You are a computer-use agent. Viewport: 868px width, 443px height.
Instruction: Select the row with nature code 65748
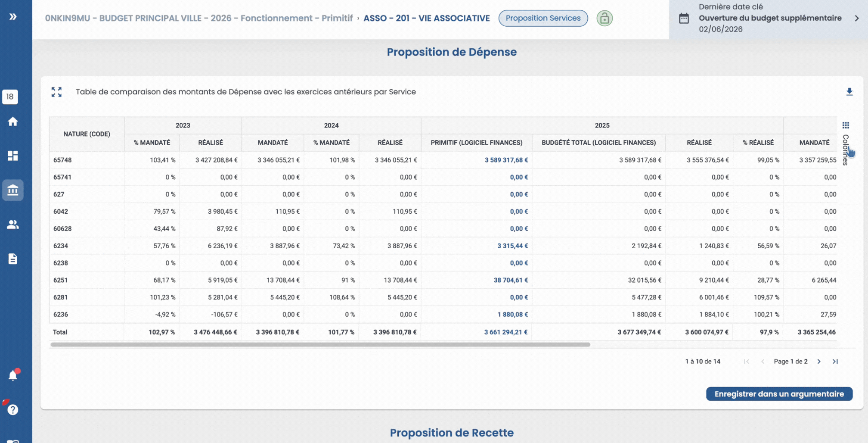(x=443, y=160)
